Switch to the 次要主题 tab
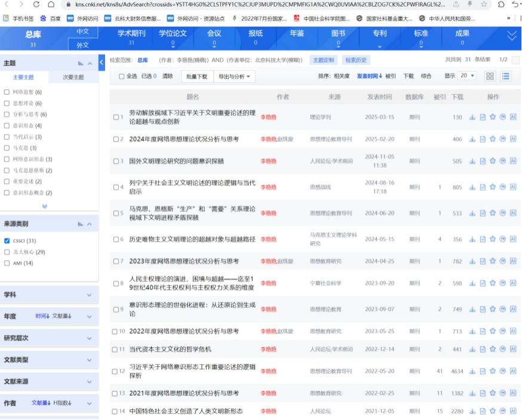522x420 pixels. coord(73,77)
